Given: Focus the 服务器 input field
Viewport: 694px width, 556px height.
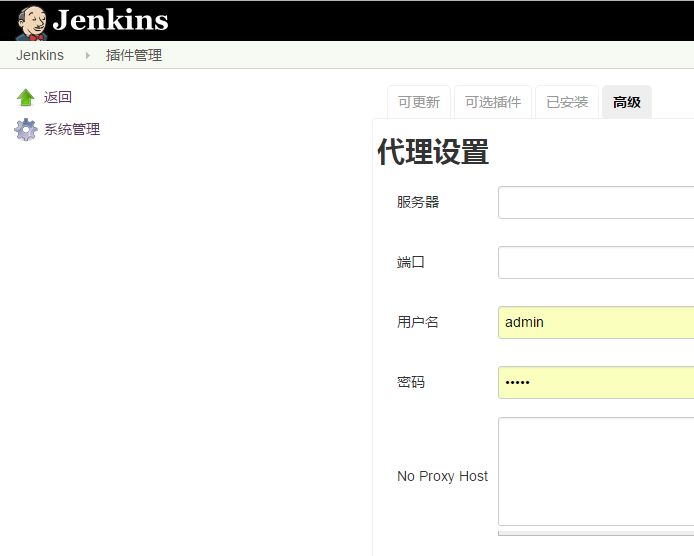Looking at the screenshot, I should [x=596, y=203].
